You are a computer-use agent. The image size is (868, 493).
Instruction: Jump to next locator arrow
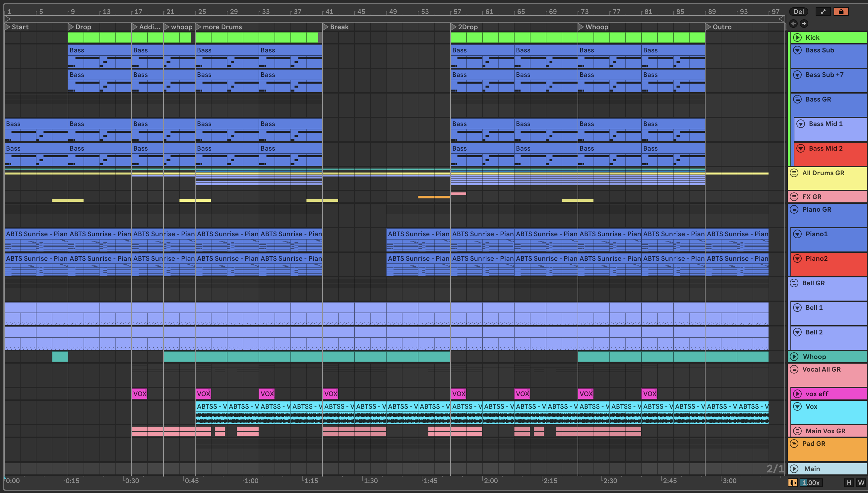pos(804,24)
